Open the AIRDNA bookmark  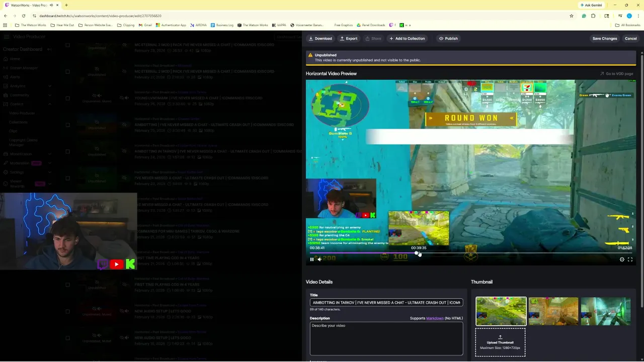point(198,25)
